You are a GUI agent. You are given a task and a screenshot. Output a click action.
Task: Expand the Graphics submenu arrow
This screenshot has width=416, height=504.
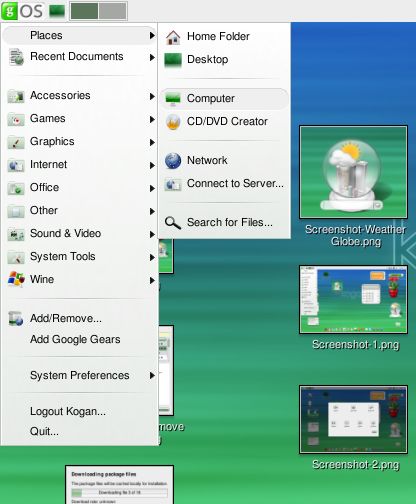[152, 142]
